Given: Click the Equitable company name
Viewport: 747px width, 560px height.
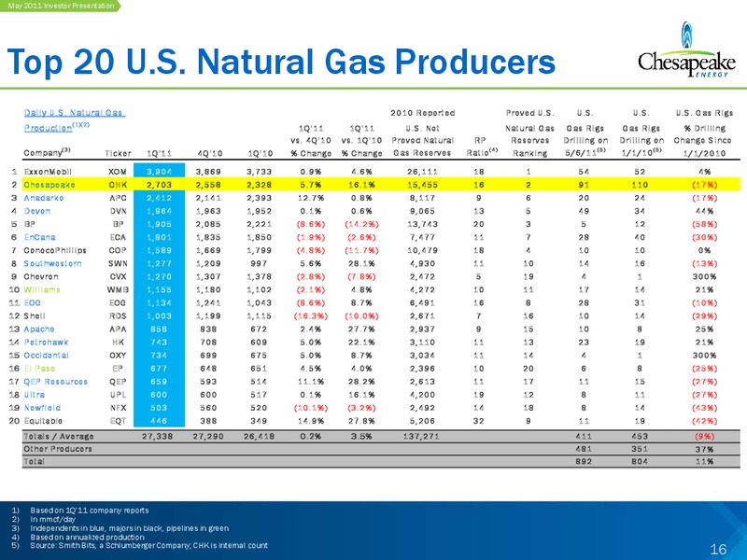Looking at the screenshot, I should tap(43, 421).
